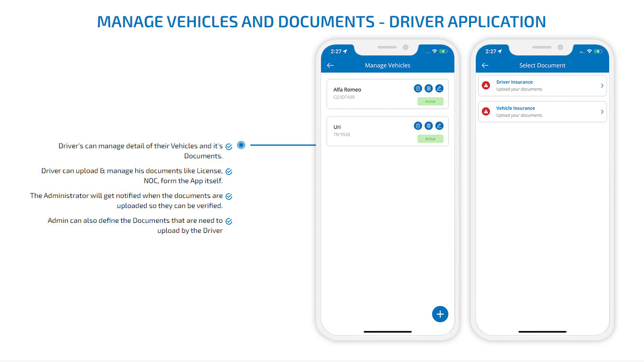The width and height of the screenshot is (644, 362).
Task: Open documents icon for Alfa Romeo
Action: pyautogui.click(x=418, y=88)
